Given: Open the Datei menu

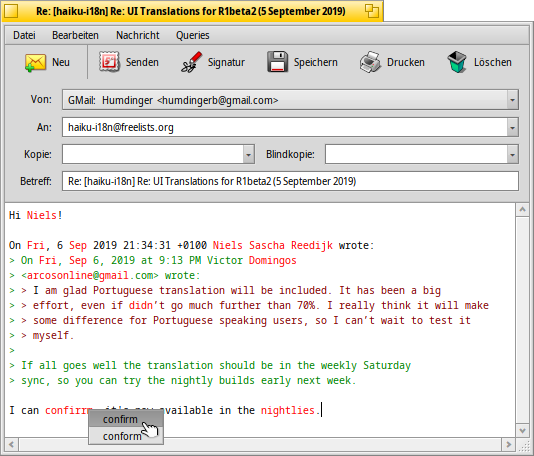Looking at the screenshot, I should click(x=24, y=35).
